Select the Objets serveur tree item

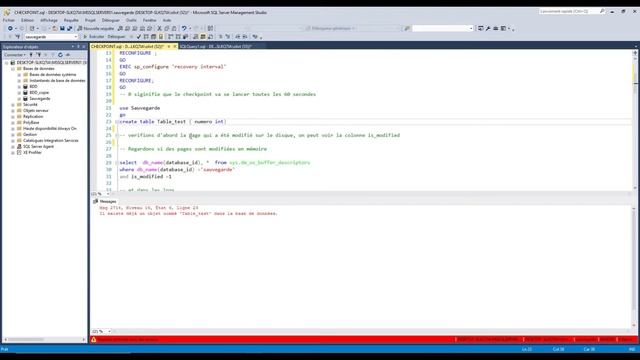(x=36, y=111)
